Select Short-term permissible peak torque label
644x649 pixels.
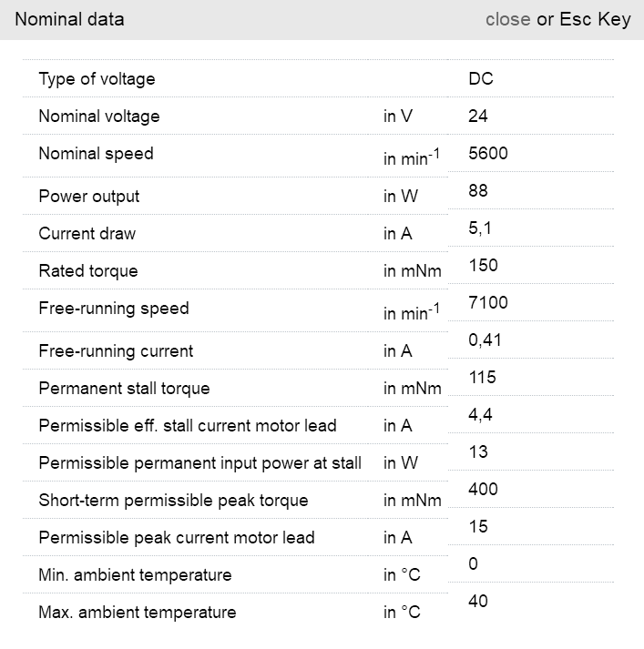tap(173, 501)
